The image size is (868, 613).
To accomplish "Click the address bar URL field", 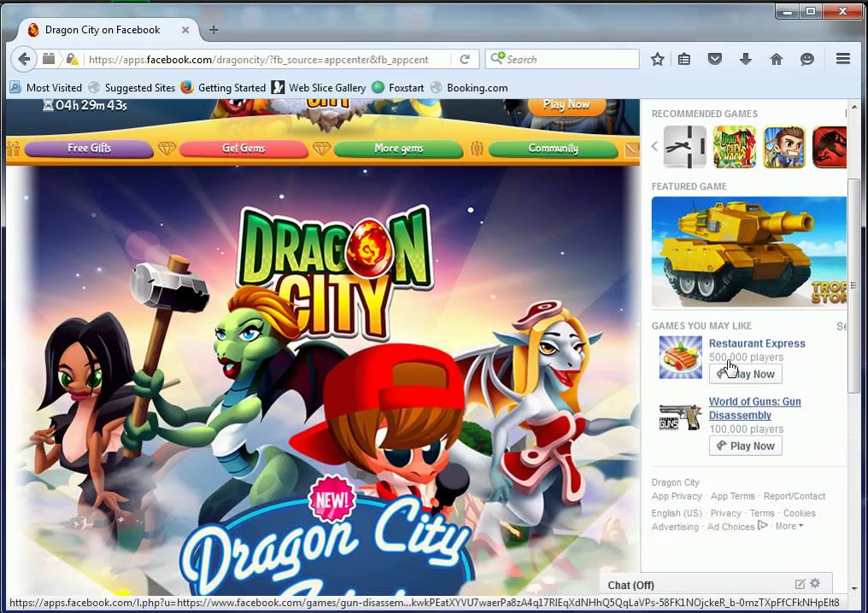I will (267, 59).
